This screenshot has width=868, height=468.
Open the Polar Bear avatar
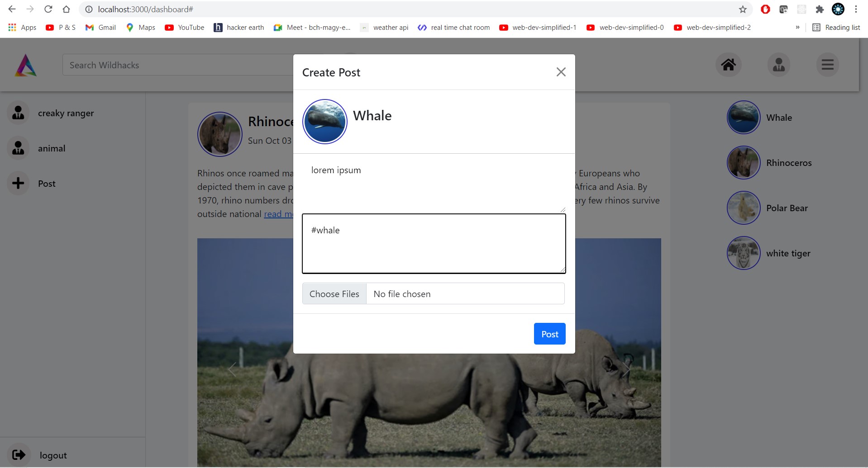tap(743, 208)
